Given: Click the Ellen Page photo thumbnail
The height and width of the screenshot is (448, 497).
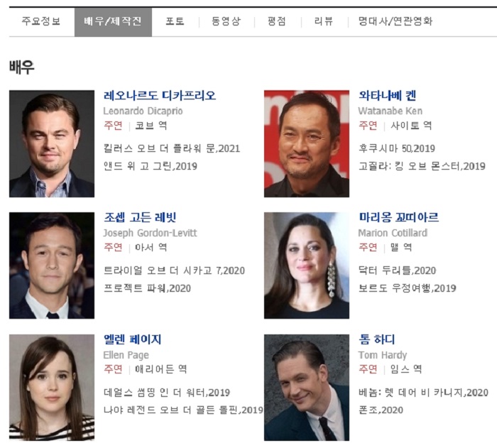Looking at the screenshot, I should [52, 388].
